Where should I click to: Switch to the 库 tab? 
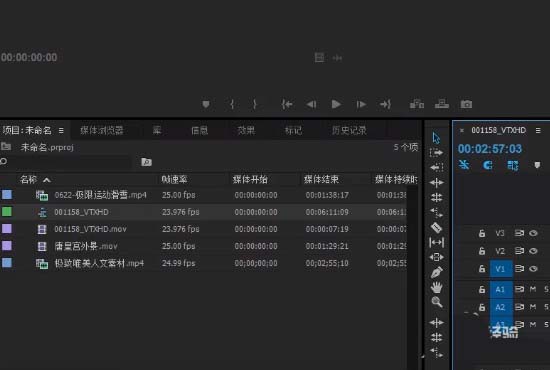coord(157,130)
